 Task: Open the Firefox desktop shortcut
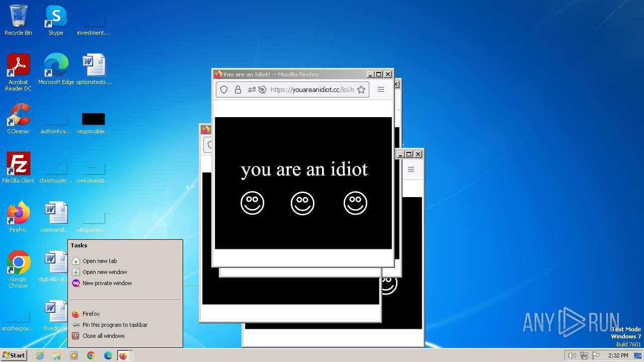[18, 217]
